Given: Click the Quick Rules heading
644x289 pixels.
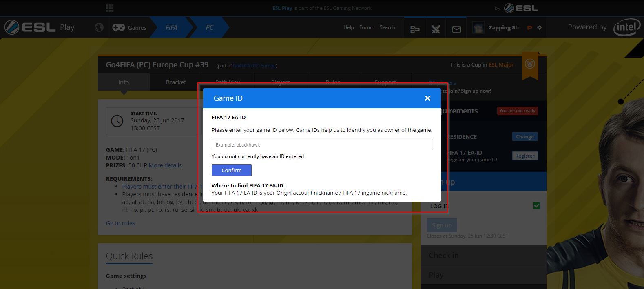Looking at the screenshot, I should 129,256.
